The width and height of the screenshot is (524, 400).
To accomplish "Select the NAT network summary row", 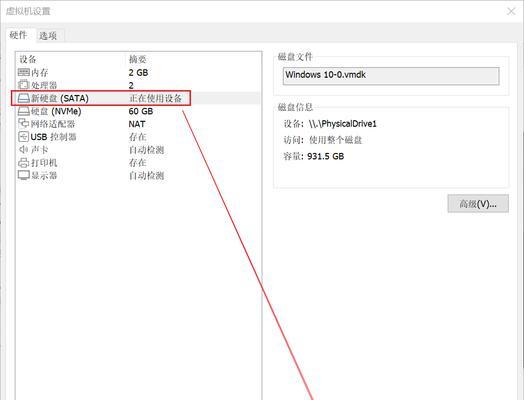I will 137,124.
